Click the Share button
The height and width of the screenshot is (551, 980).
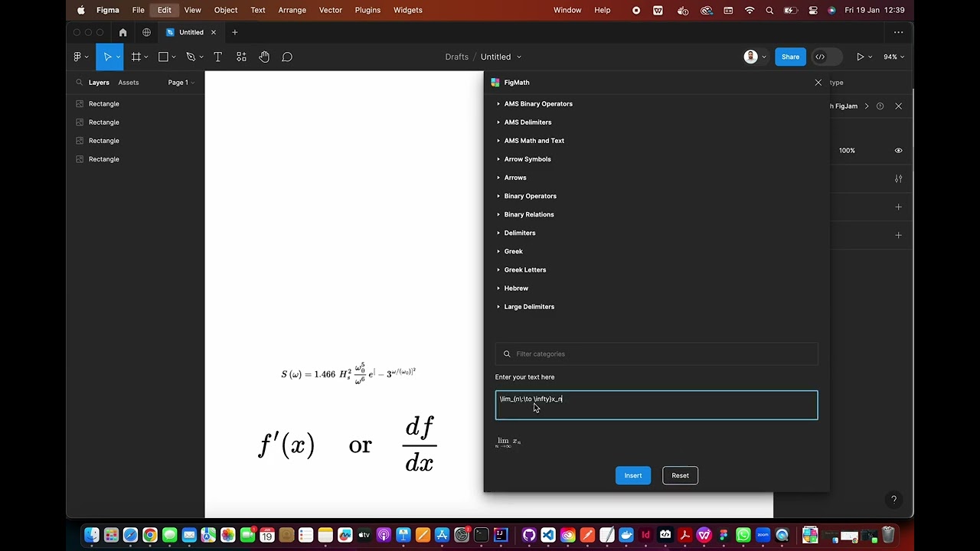(790, 57)
